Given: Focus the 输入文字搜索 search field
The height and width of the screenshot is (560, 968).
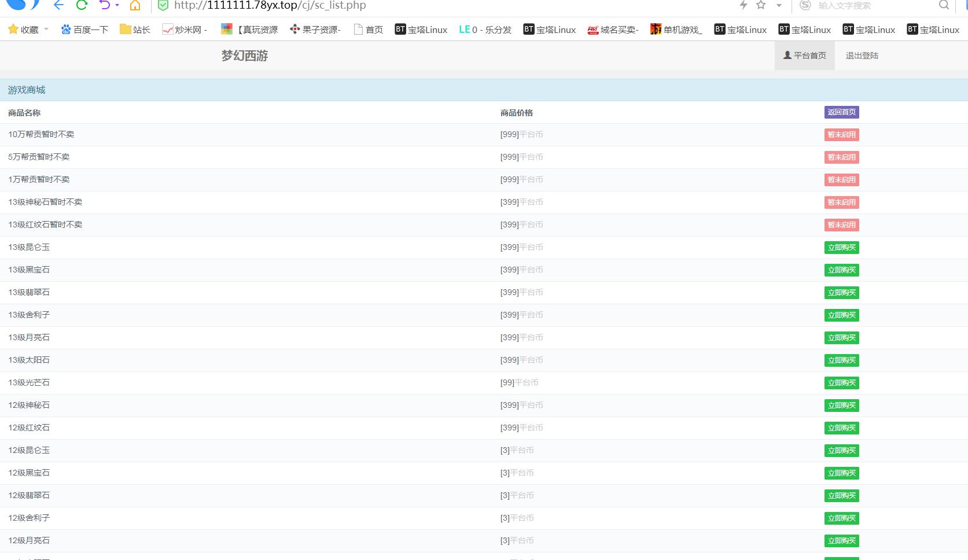Looking at the screenshot, I should 868,6.
